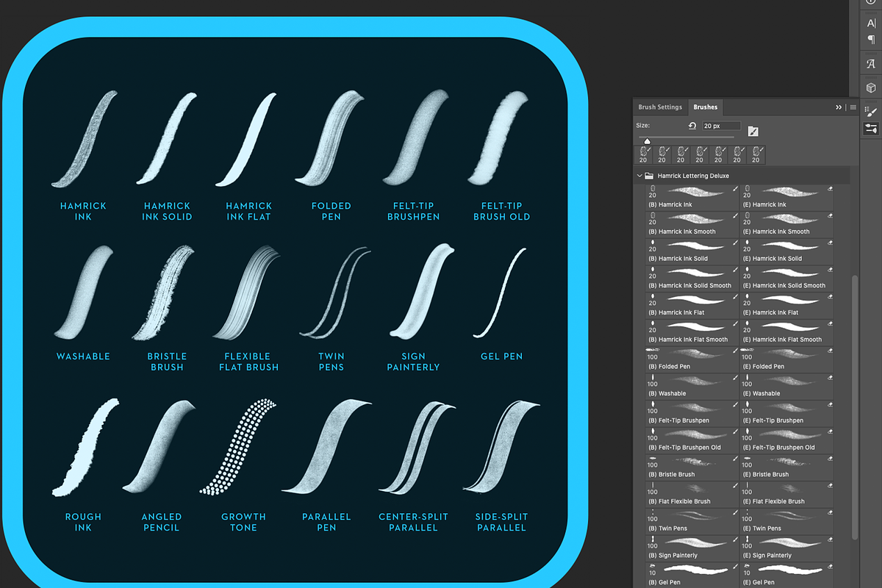Click the ROUGH INK label on canvas
Screen dimensions: 882x588
(84, 522)
